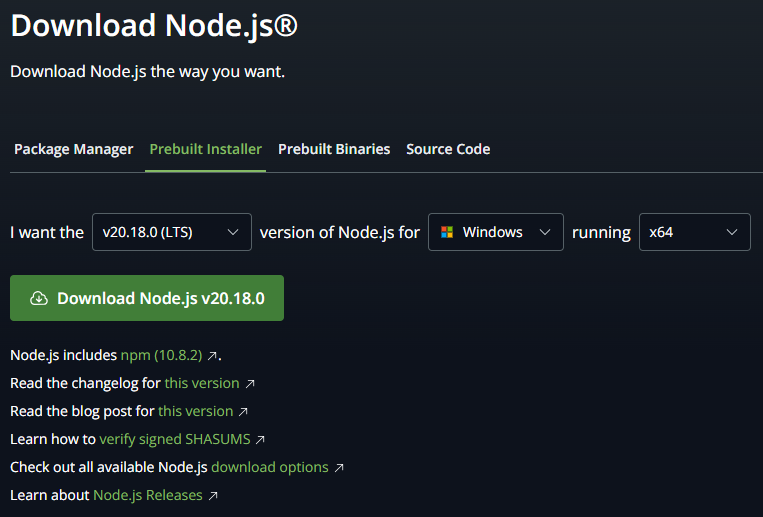
Task: Click the chevron in the x64 dropdown
Action: click(x=732, y=233)
